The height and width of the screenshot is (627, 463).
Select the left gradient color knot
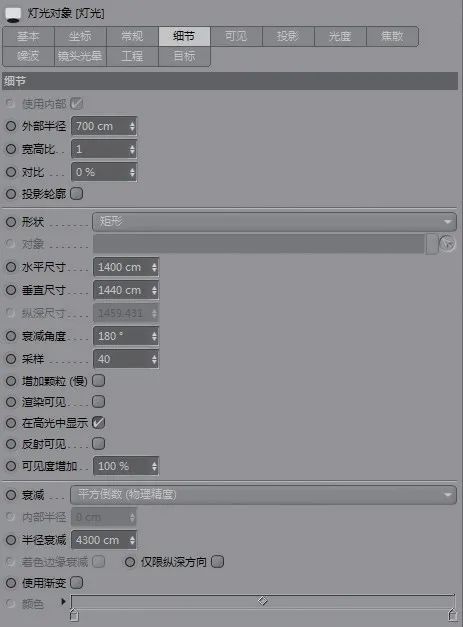pyautogui.click(x=74, y=614)
